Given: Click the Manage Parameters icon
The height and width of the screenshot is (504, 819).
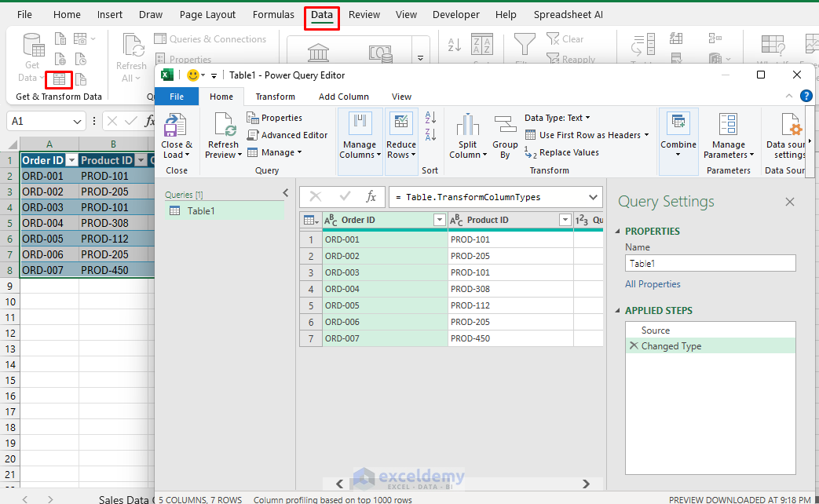Looking at the screenshot, I should pyautogui.click(x=728, y=124).
